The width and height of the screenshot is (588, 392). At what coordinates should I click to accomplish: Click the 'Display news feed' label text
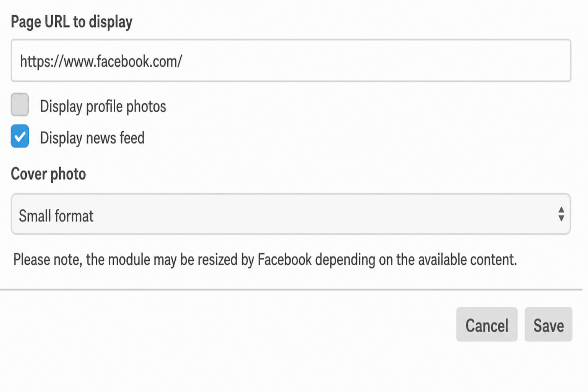tap(92, 138)
